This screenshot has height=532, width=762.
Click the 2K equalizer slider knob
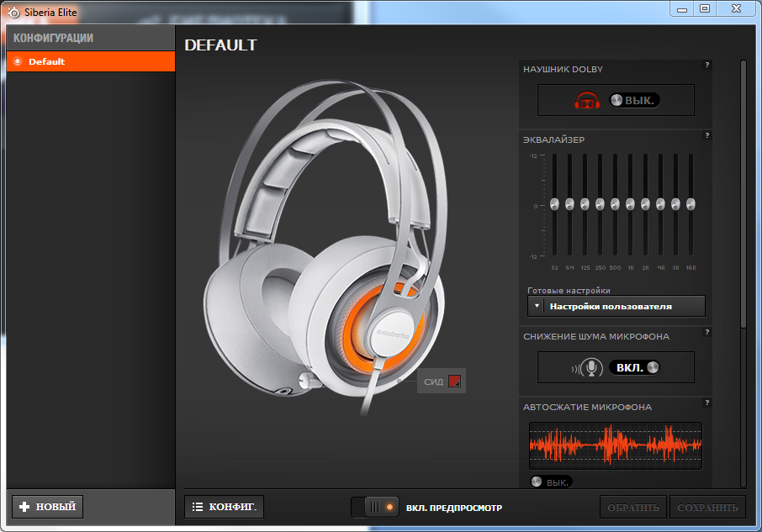pos(645,204)
